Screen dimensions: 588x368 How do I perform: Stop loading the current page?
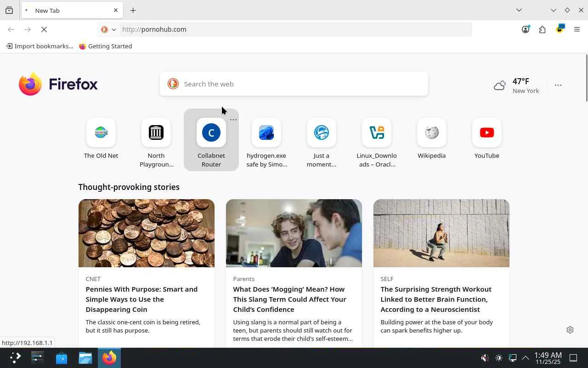44,29
